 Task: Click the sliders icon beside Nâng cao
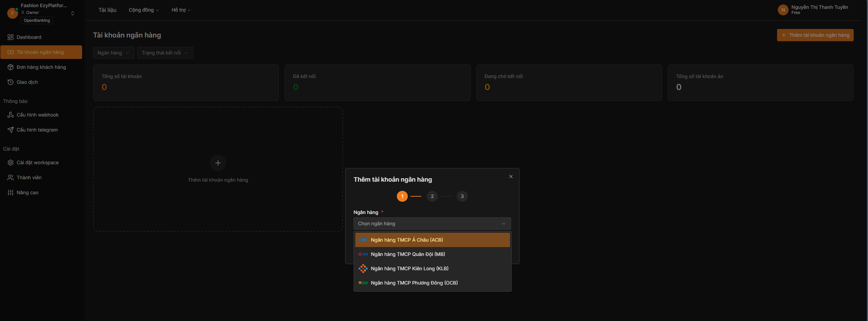[x=11, y=193]
